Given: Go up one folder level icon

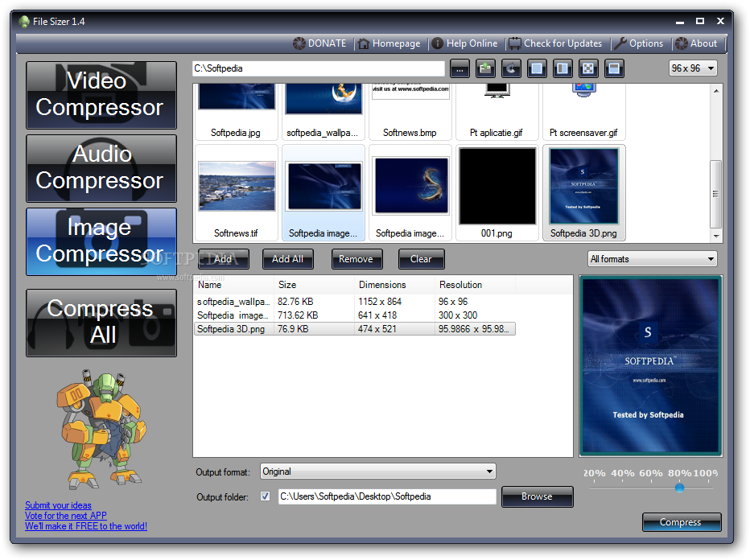Looking at the screenshot, I should click(x=485, y=69).
